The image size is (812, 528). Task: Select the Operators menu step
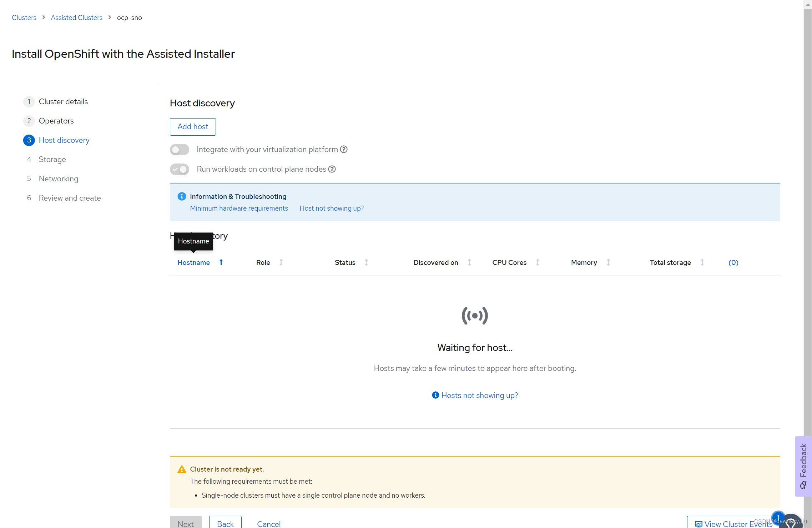point(56,121)
